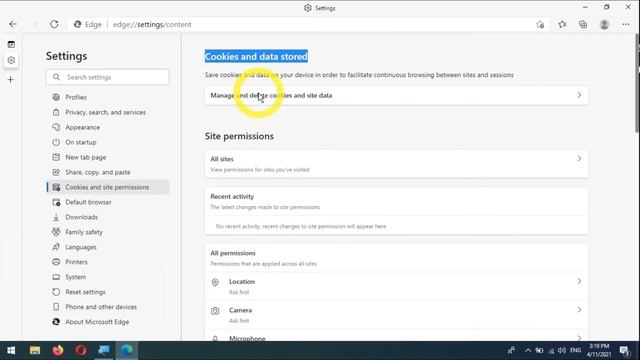Open the Windows Start menu
This screenshot has width=640, height=360.
click(11, 350)
